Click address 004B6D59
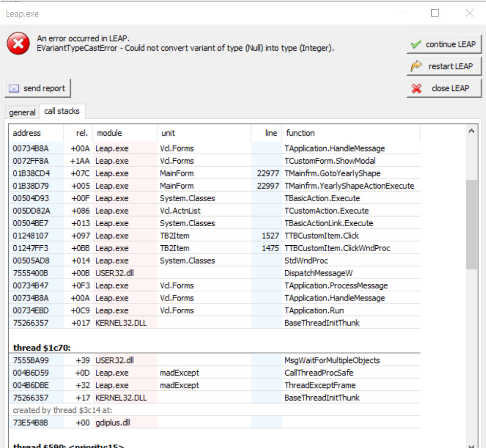The width and height of the screenshot is (486, 448). point(31,373)
